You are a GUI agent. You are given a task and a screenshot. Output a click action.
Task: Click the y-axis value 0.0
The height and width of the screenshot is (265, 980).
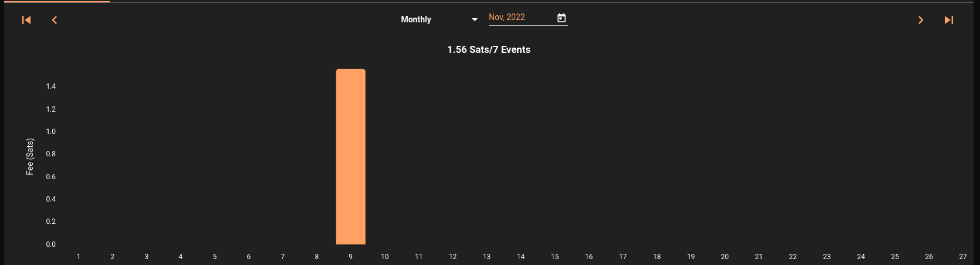pyautogui.click(x=51, y=244)
